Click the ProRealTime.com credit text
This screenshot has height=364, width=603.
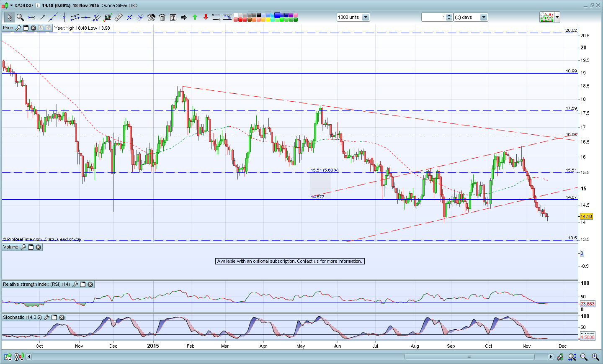click(x=23, y=239)
